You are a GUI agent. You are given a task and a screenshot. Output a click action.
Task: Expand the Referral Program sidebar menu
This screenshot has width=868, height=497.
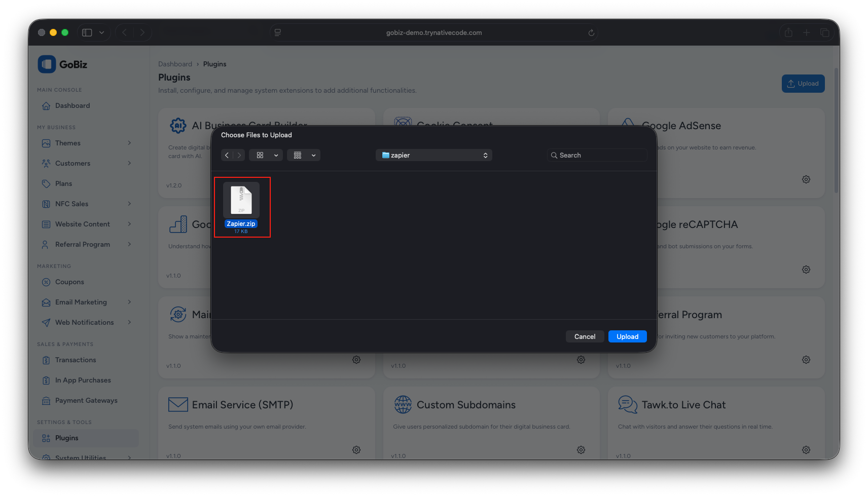(x=86, y=244)
